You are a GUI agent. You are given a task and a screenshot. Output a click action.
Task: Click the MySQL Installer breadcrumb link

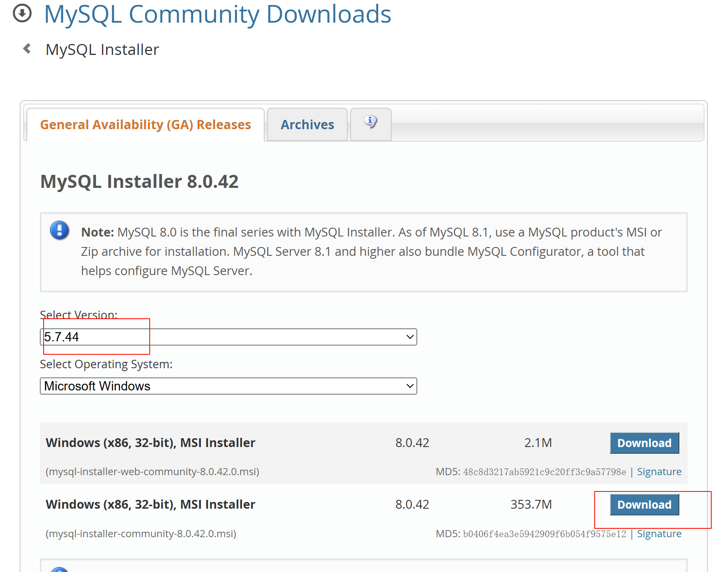(x=102, y=49)
